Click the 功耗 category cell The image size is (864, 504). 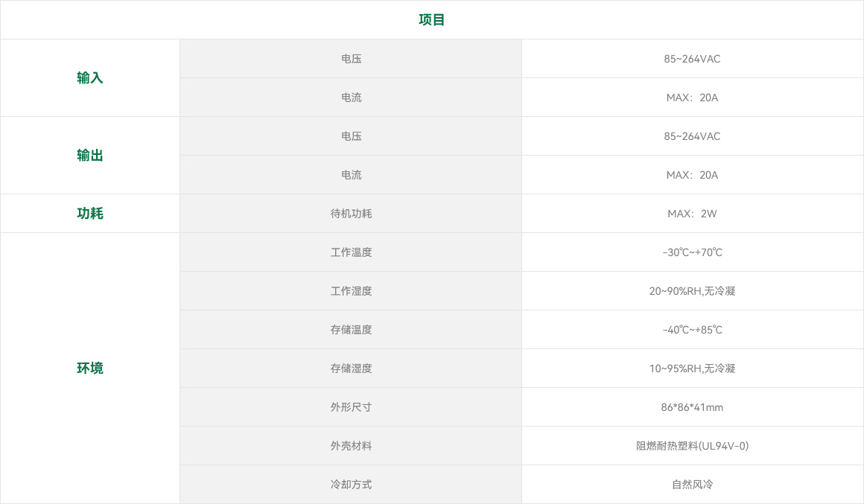point(90,214)
